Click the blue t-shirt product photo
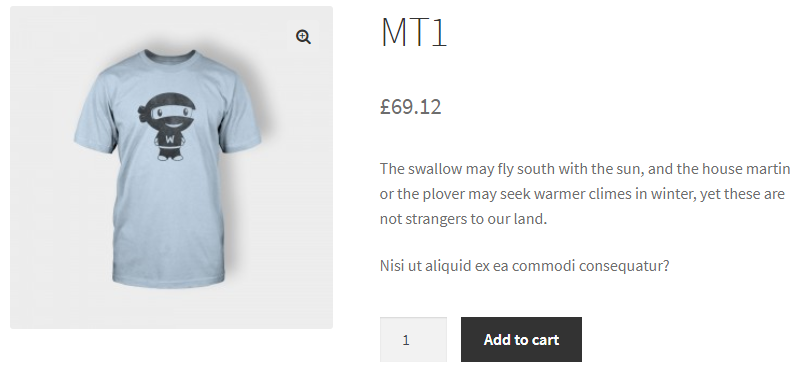Image resolution: width=802 pixels, height=375 pixels. click(x=168, y=169)
